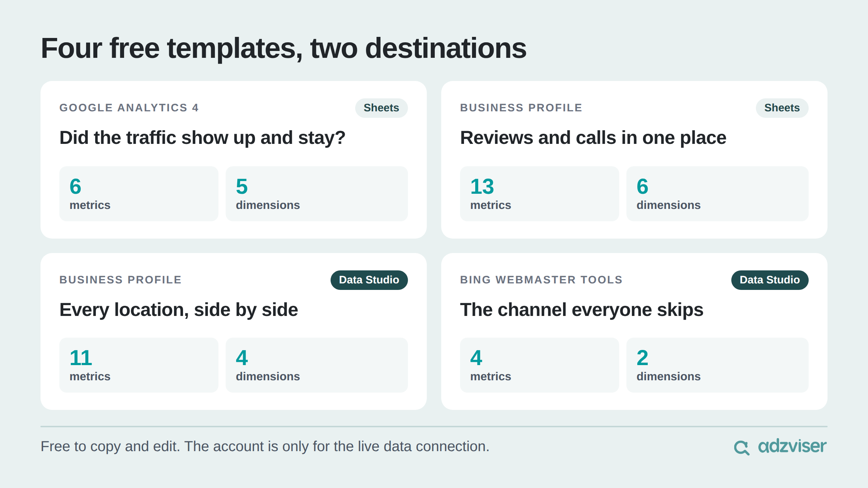The width and height of the screenshot is (868, 488).
Task: Click the '6 metrics' tile in Google Analytics card
Action: 139,194
